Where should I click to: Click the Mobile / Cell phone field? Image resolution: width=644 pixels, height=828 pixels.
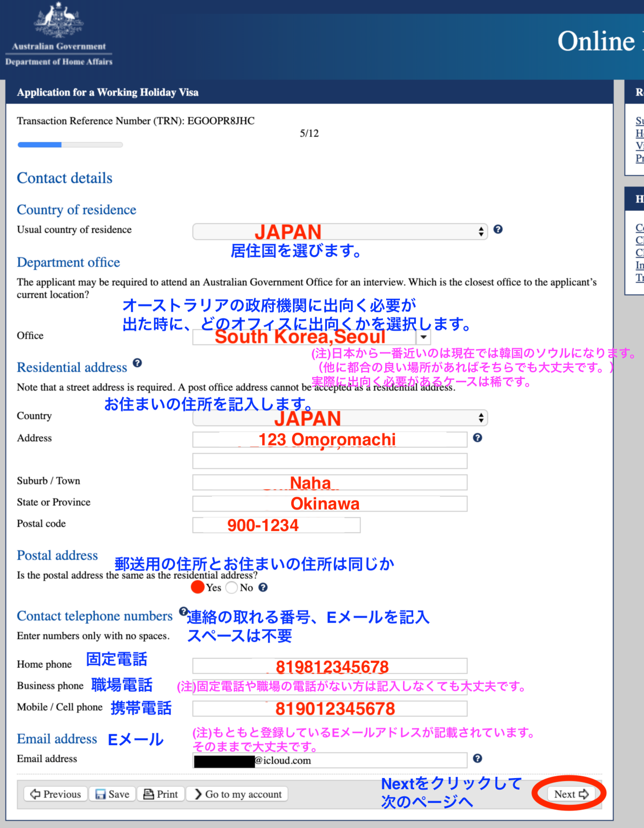pyautogui.click(x=330, y=709)
